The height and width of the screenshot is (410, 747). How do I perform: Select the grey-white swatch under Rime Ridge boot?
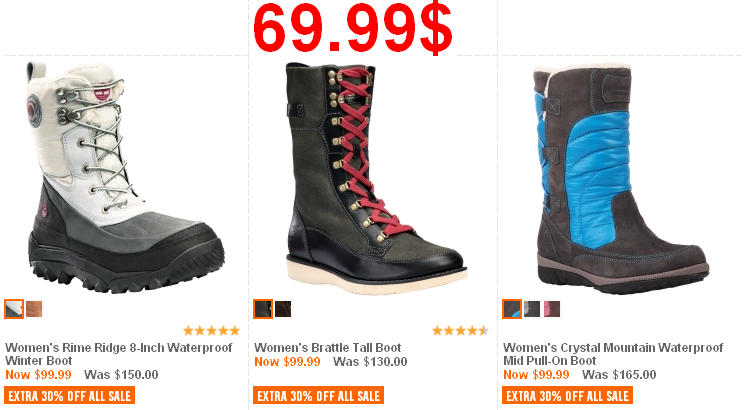click(14, 309)
